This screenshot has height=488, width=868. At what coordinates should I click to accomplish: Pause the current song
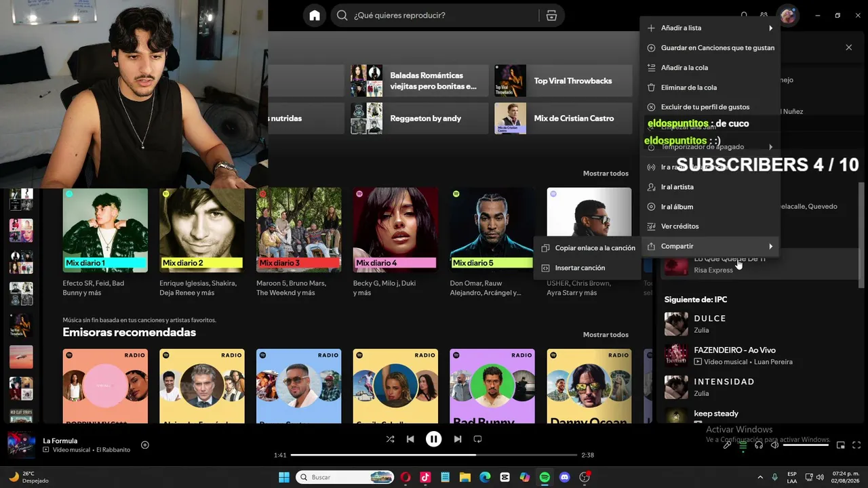pos(434,439)
